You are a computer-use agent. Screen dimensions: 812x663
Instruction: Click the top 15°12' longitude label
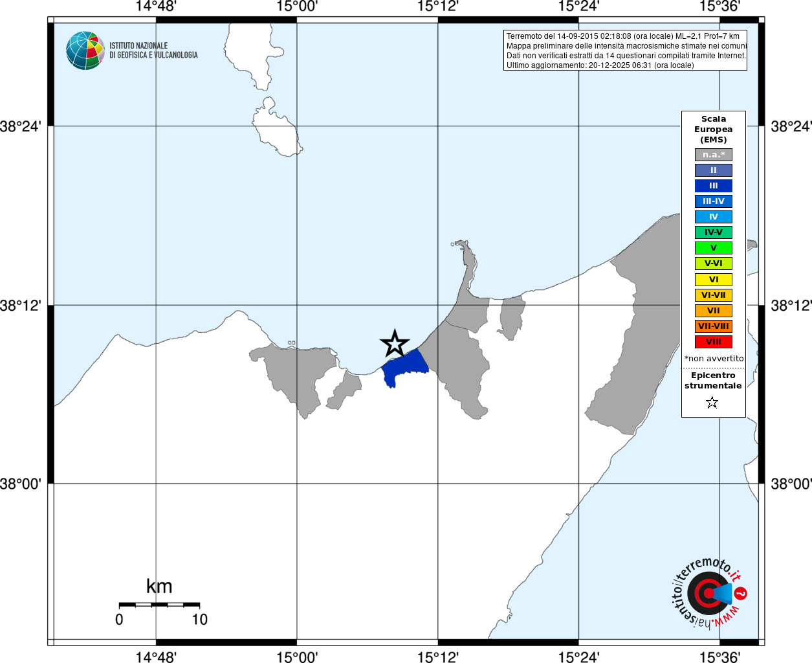(438, 6)
